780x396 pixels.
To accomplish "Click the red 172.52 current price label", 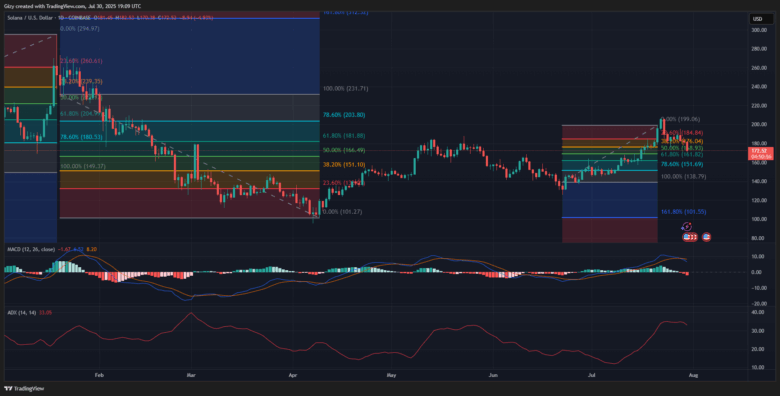I will click(x=760, y=153).
